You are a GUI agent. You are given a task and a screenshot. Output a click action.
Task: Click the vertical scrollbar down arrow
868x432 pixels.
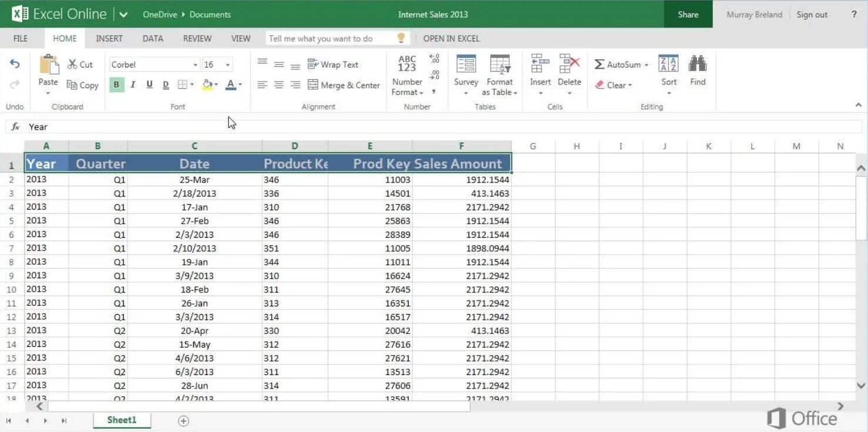click(861, 386)
